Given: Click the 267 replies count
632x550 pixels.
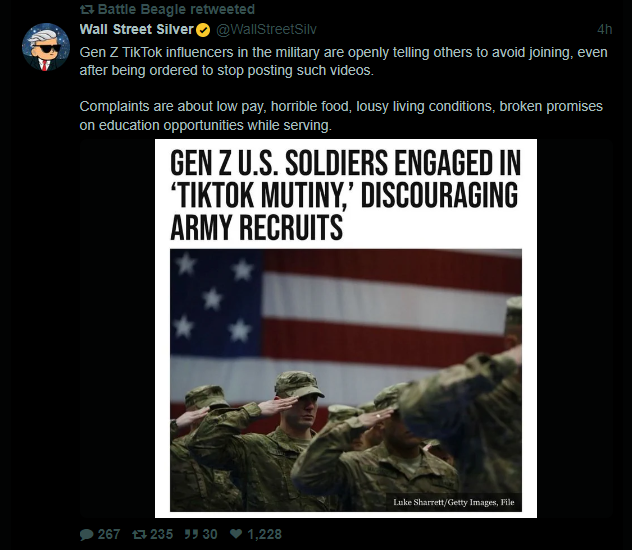Looking at the screenshot, I should [x=108, y=535].
